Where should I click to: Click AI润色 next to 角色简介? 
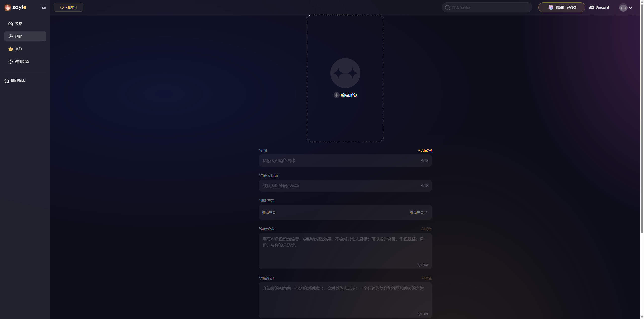(426, 278)
